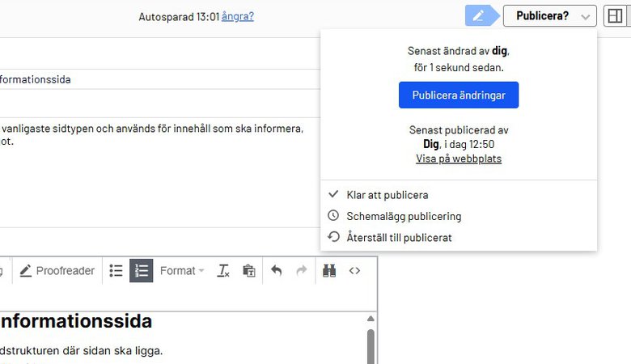The image size is (631, 364).
Task: Toggle the numbered list button
Action: 142,271
